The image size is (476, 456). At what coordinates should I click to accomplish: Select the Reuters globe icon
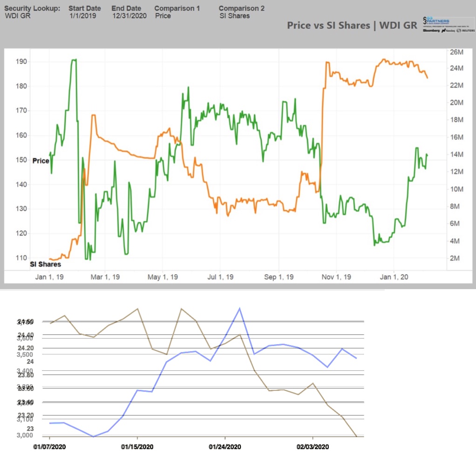tap(458, 30)
